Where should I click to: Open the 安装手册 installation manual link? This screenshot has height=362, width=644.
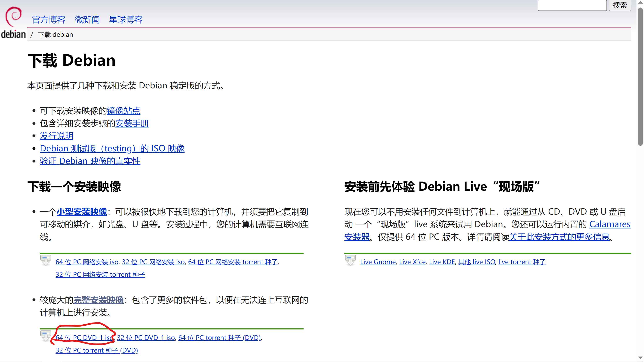click(132, 123)
